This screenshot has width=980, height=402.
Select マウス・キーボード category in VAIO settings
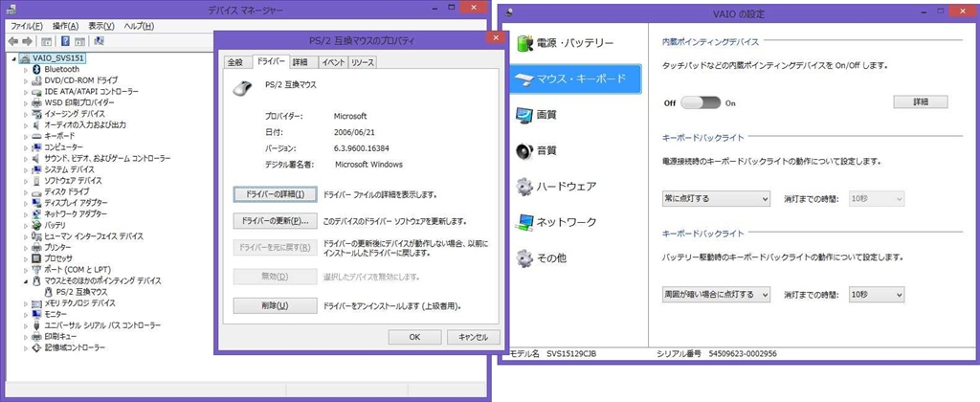point(575,78)
